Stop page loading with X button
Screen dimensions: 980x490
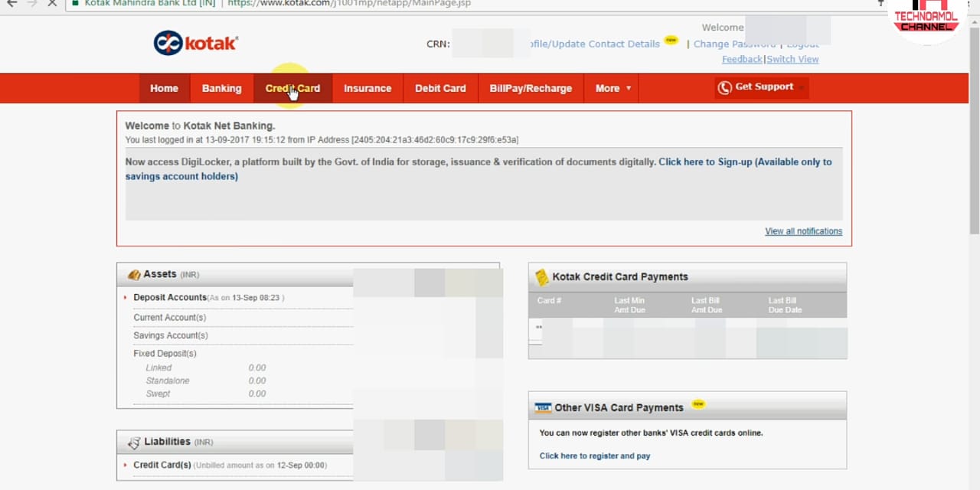[x=52, y=3]
